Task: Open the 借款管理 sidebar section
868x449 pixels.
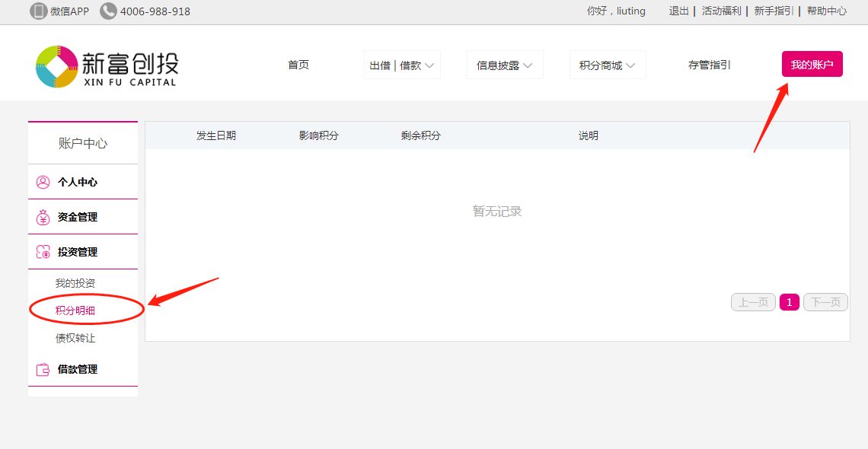Action: point(83,369)
